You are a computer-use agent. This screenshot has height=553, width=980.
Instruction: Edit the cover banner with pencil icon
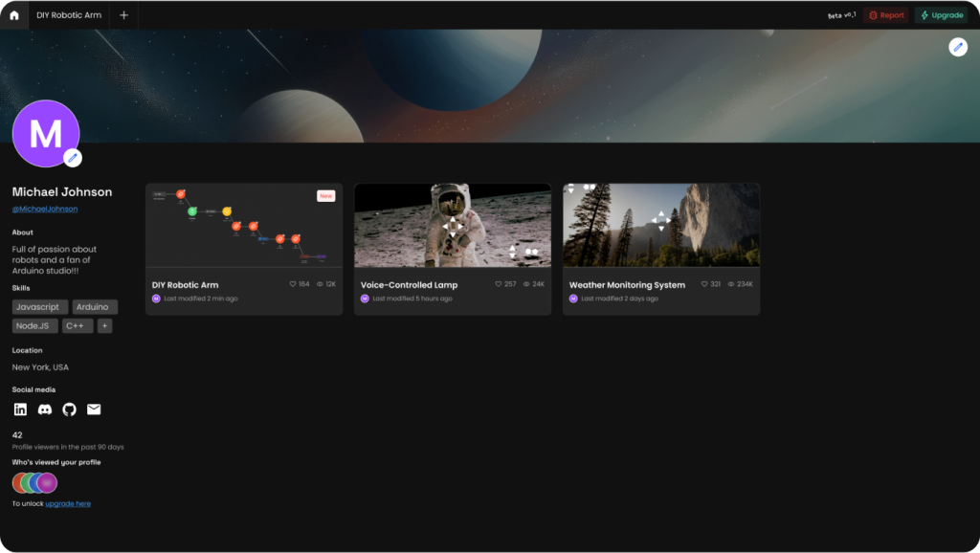tap(957, 47)
